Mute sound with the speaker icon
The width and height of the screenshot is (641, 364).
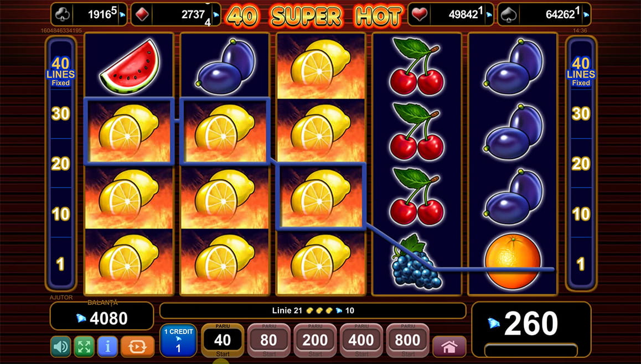tap(60, 346)
